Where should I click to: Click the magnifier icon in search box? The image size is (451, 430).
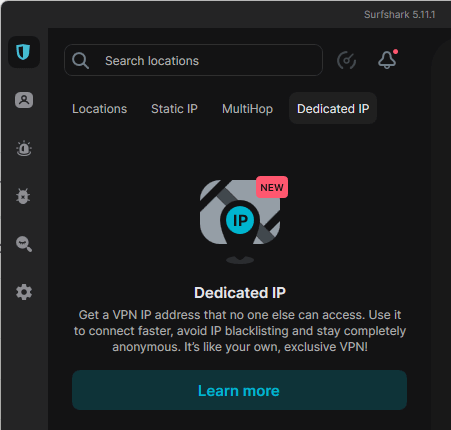click(80, 61)
